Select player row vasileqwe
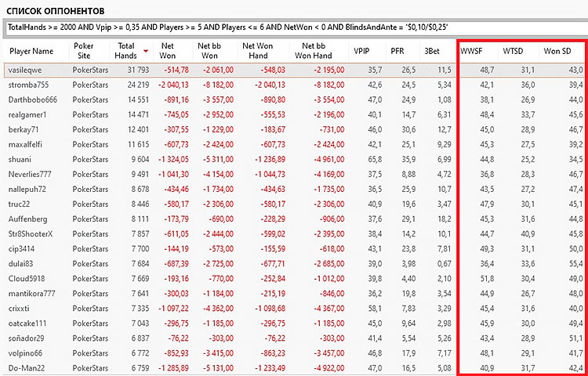 tap(28, 70)
